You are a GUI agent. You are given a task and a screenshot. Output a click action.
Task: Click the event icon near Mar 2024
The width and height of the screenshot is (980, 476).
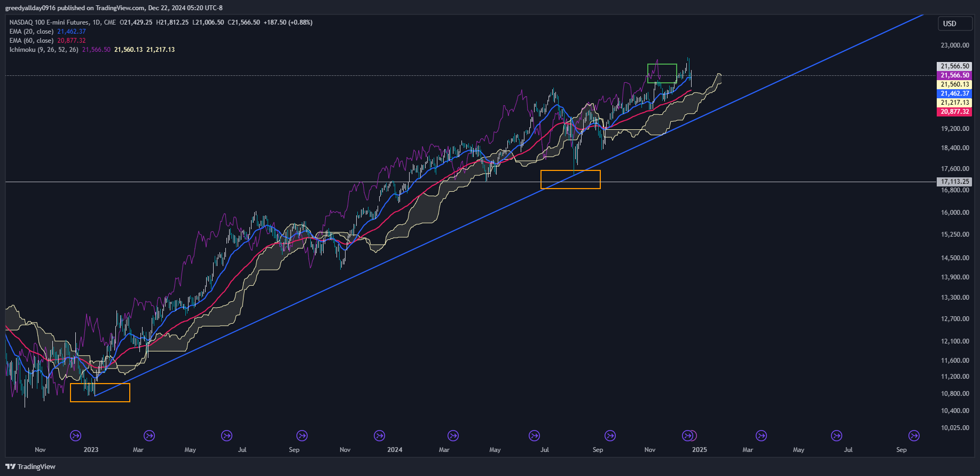[453, 436]
